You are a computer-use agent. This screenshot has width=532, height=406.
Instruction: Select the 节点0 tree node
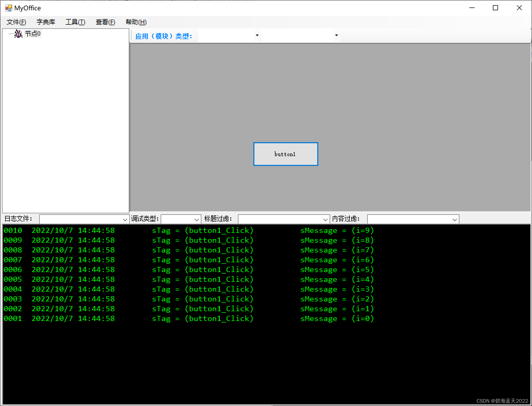(33, 34)
